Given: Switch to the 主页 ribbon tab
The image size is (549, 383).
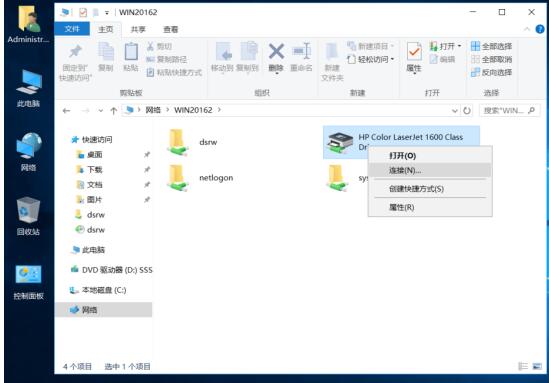Looking at the screenshot, I should click(x=106, y=29).
